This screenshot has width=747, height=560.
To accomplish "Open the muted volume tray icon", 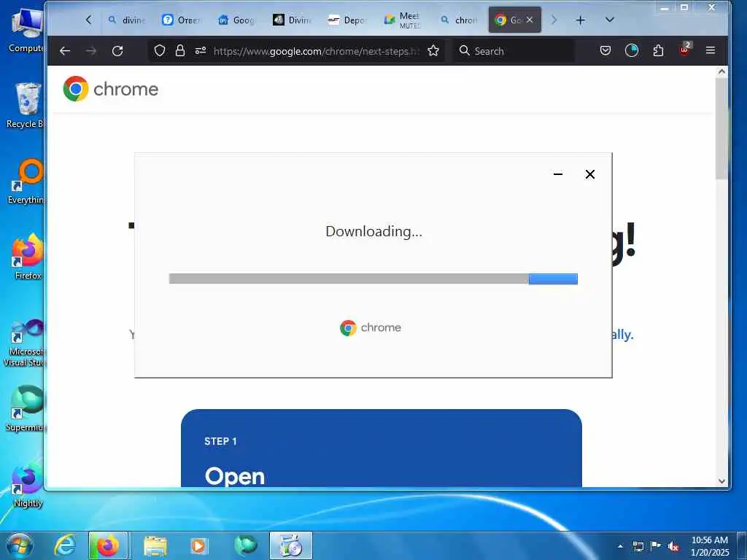I will 673,546.
